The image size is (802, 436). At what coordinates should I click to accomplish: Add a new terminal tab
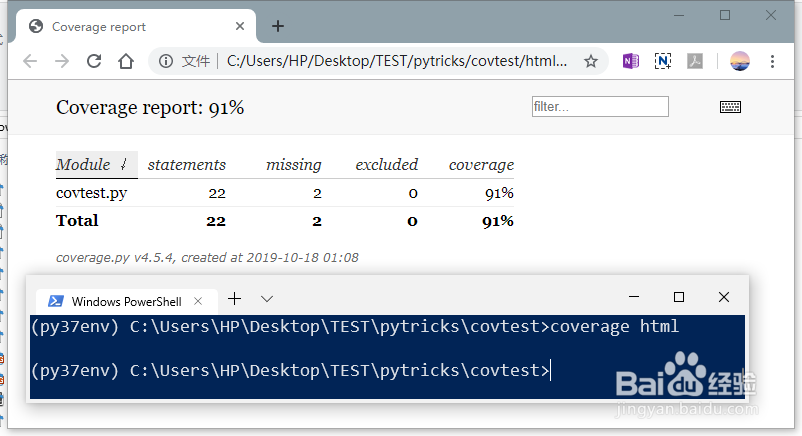235,299
